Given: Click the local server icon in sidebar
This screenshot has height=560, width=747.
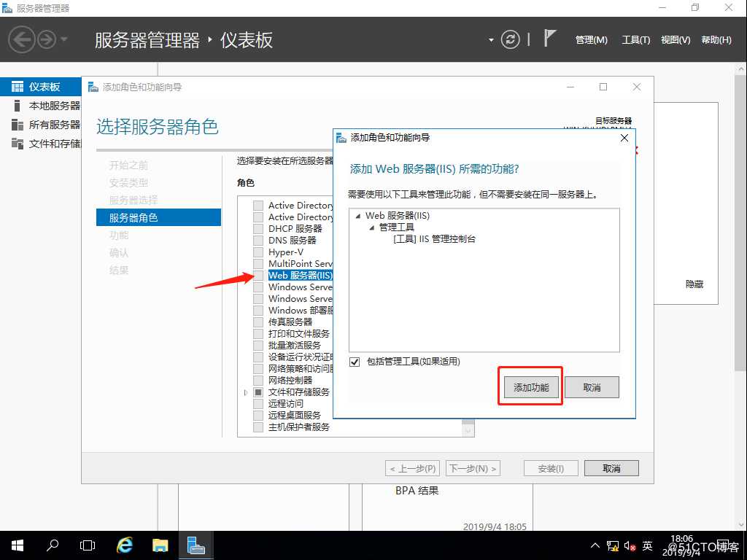Looking at the screenshot, I should coord(18,106).
